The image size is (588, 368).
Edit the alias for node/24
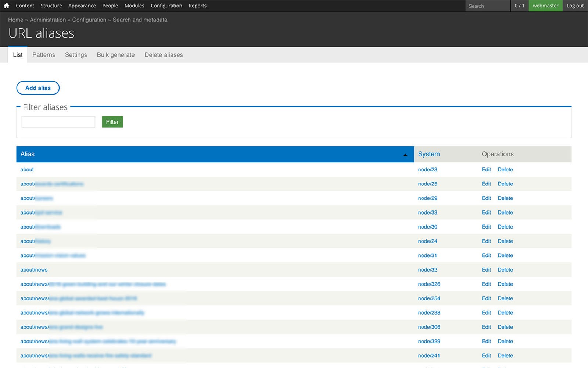point(486,241)
